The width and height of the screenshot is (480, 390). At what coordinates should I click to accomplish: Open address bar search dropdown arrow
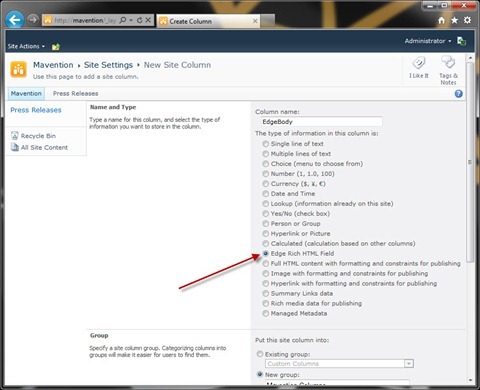131,20
